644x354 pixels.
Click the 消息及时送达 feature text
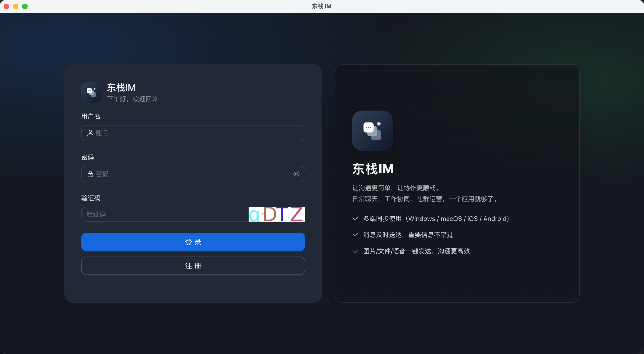tap(408, 235)
